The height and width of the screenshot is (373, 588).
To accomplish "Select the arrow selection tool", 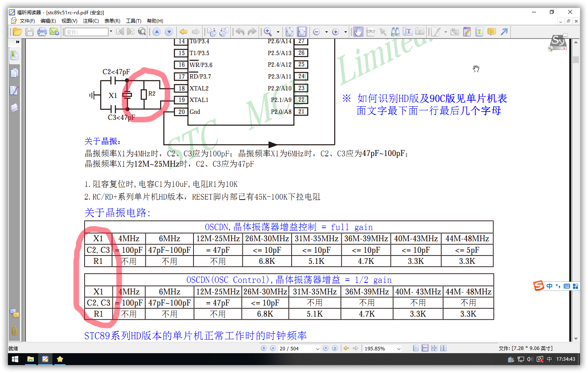I will (x=383, y=32).
